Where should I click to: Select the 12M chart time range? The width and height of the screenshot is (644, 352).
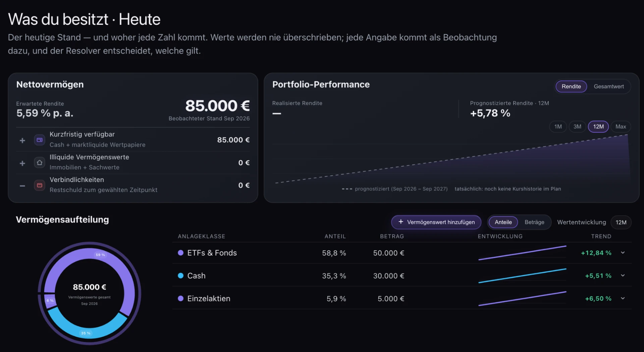tap(598, 127)
